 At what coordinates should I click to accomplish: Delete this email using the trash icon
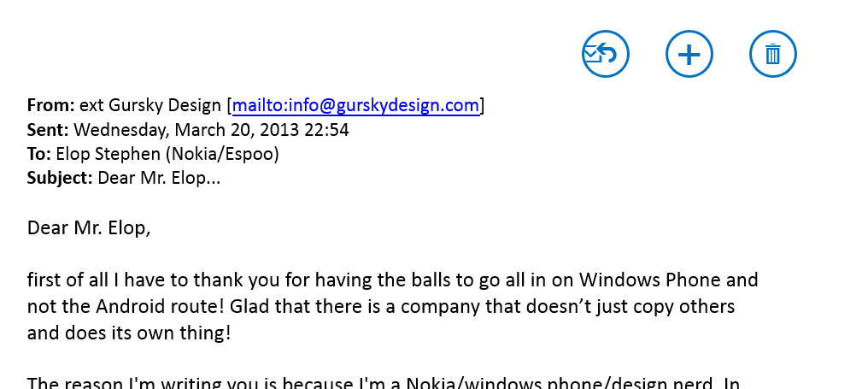(x=773, y=54)
